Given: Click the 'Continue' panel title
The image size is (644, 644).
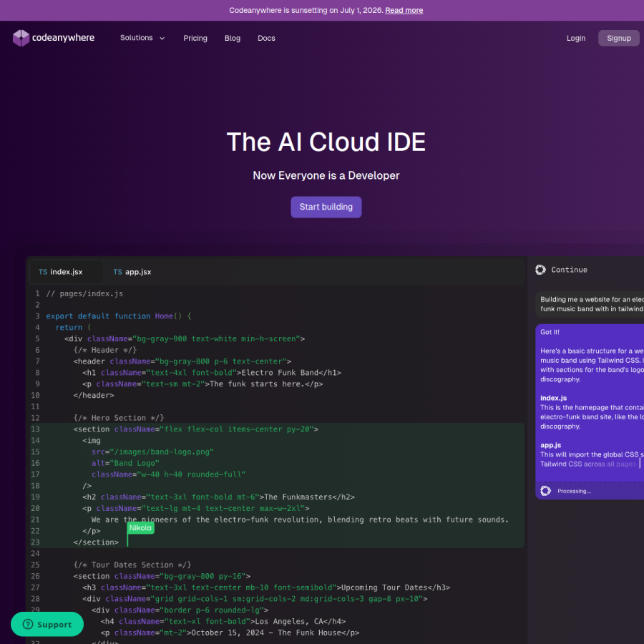Looking at the screenshot, I should click(569, 270).
